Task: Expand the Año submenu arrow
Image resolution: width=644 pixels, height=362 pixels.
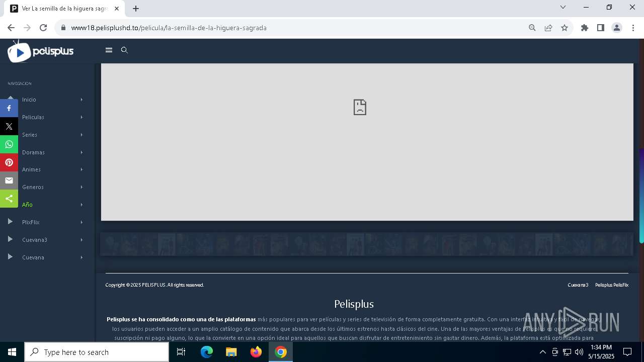Action: [82, 205]
